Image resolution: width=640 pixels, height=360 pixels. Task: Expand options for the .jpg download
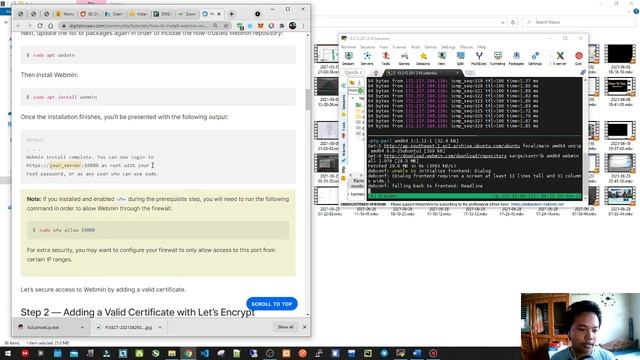click(160, 327)
